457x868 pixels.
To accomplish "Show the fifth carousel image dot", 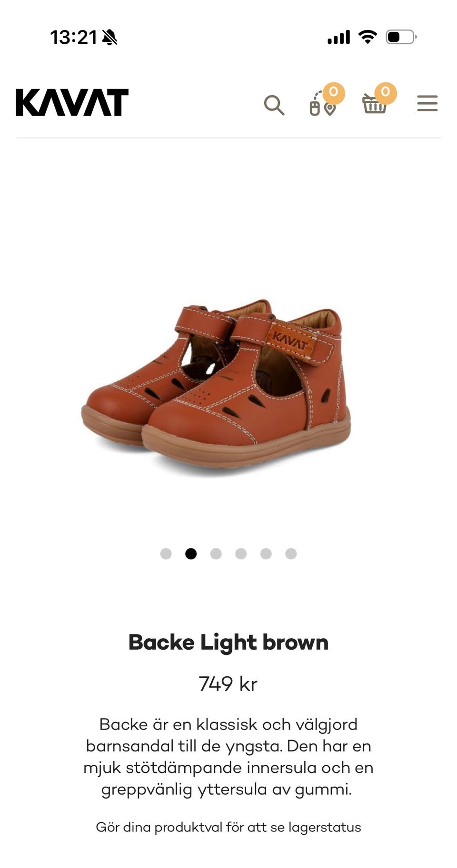I will pos(266,554).
